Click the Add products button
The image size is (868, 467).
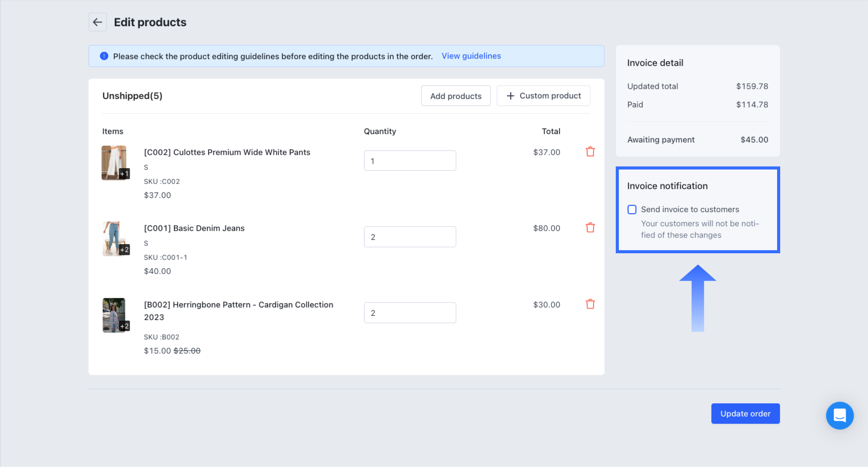click(x=455, y=96)
